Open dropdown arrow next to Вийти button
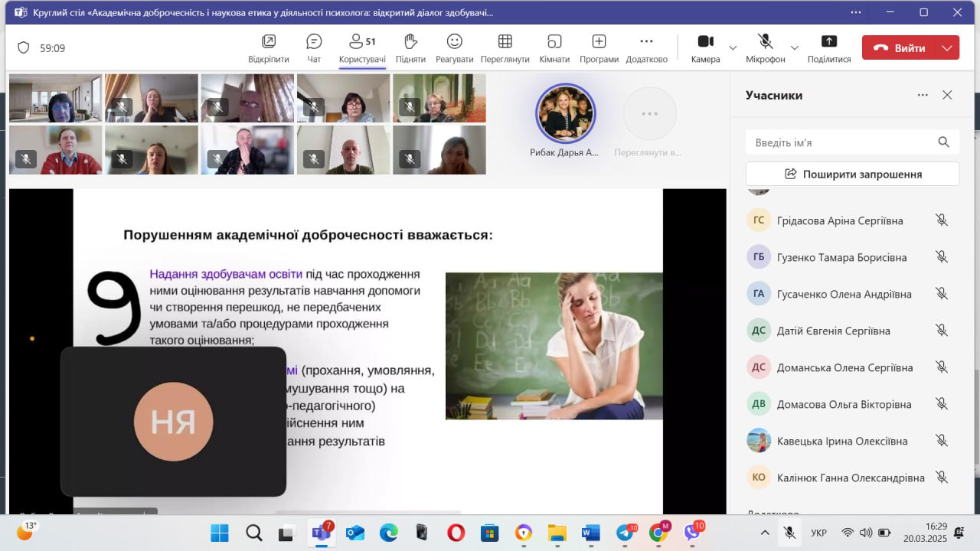 [947, 47]
